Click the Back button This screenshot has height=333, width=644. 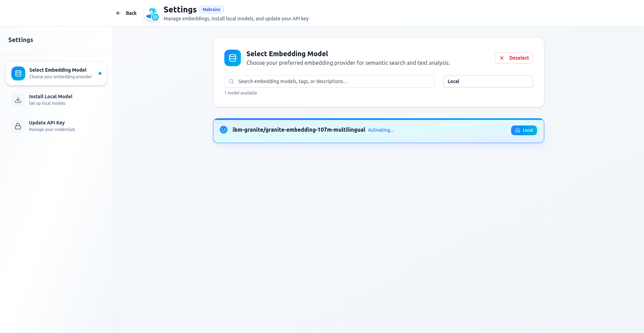coord(127,13)
